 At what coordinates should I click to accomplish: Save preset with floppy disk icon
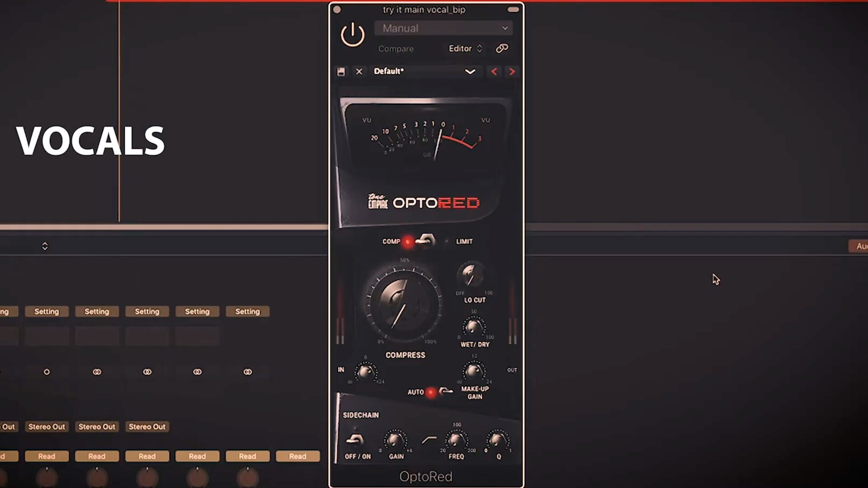pyautogui.click(x=341, y=71)
